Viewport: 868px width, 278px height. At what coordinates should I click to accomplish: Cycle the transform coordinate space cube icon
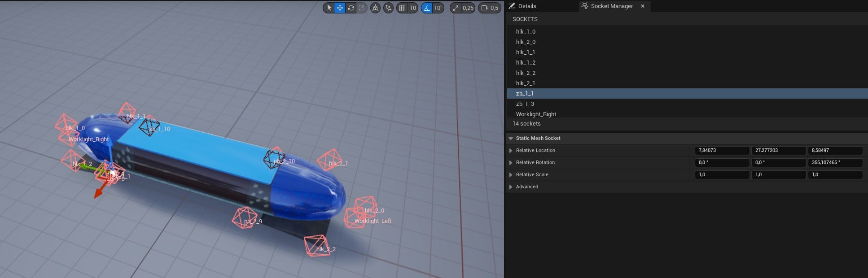pos(375,8)
